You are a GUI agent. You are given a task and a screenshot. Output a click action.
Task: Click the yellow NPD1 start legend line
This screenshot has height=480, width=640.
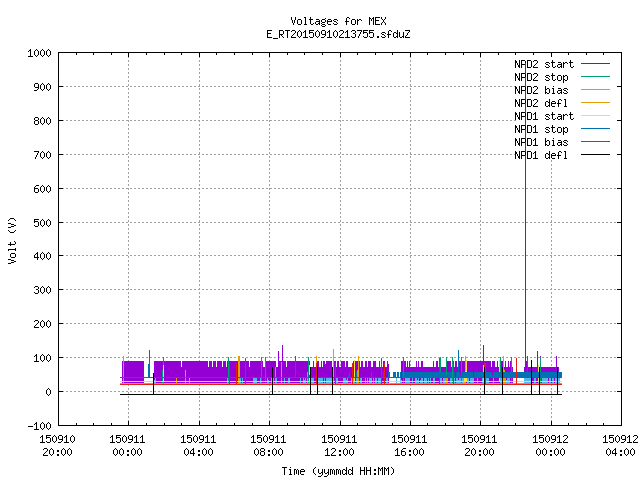click(x=596, y=116)
